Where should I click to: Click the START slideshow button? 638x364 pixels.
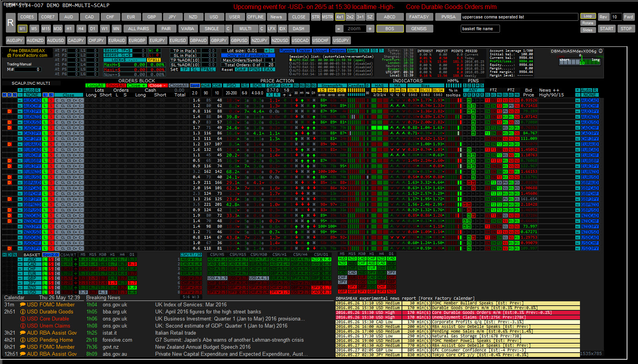607,29
